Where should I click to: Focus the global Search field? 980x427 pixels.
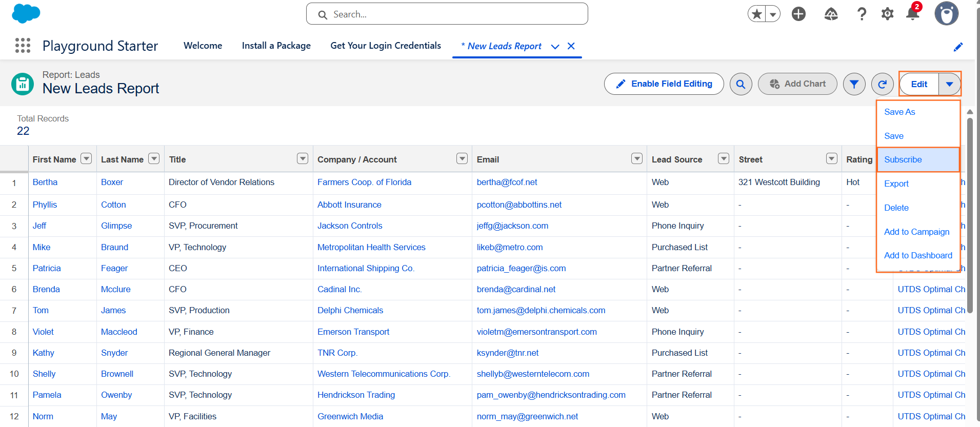click(447, 14)
